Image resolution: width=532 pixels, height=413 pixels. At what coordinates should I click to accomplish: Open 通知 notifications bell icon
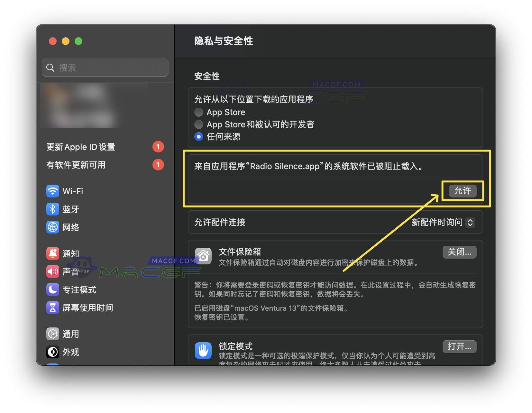pyautogui.click(x=52, y=253)
